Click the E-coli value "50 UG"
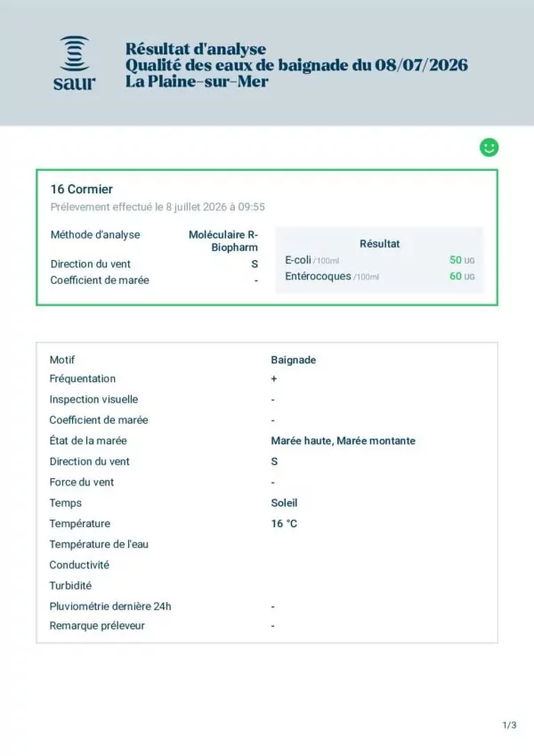This screenshot has height=756, width=534. click(x=462, y=260)
